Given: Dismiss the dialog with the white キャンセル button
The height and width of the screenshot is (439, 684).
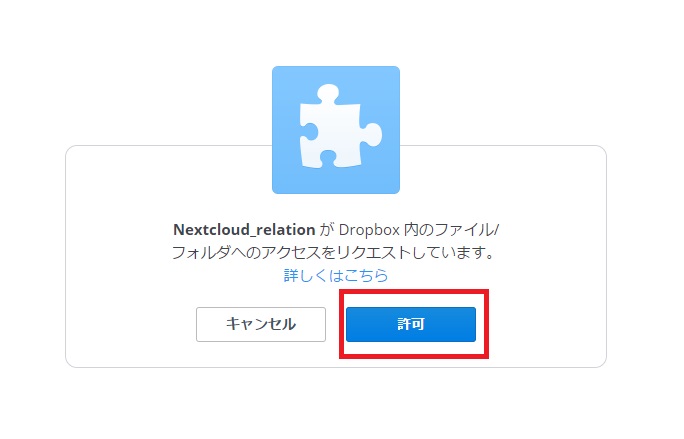Looking at the screenshot, I should tap(261, 324).
